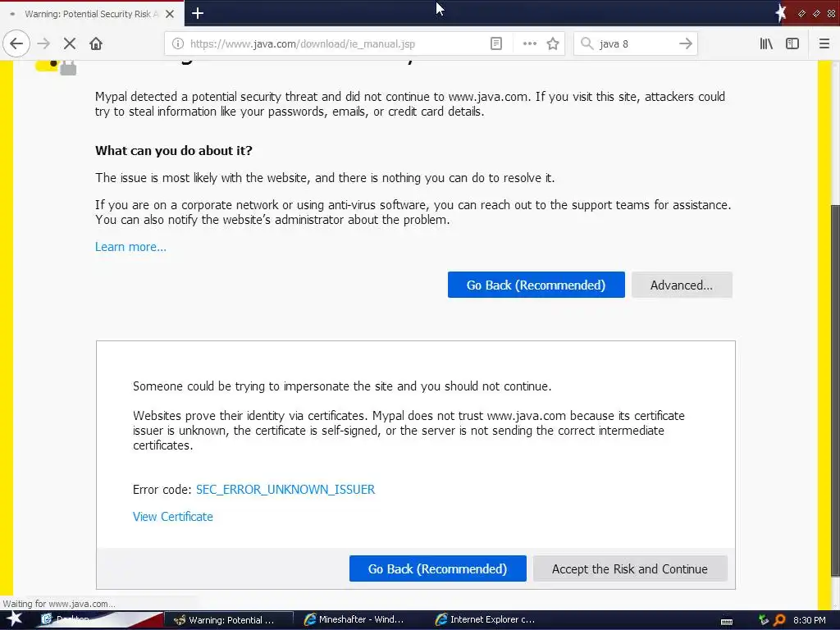Open the star Start button on taskbar
The image size is (840, 630).
click(14, 620)
